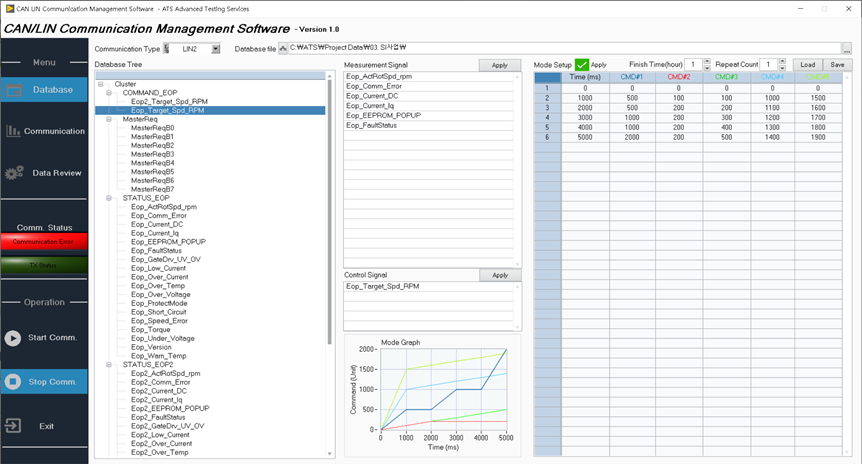
Task: Toggle the Mode Setup Apply green checkbox
Action: pyautogui.click(x=582, y=65)
